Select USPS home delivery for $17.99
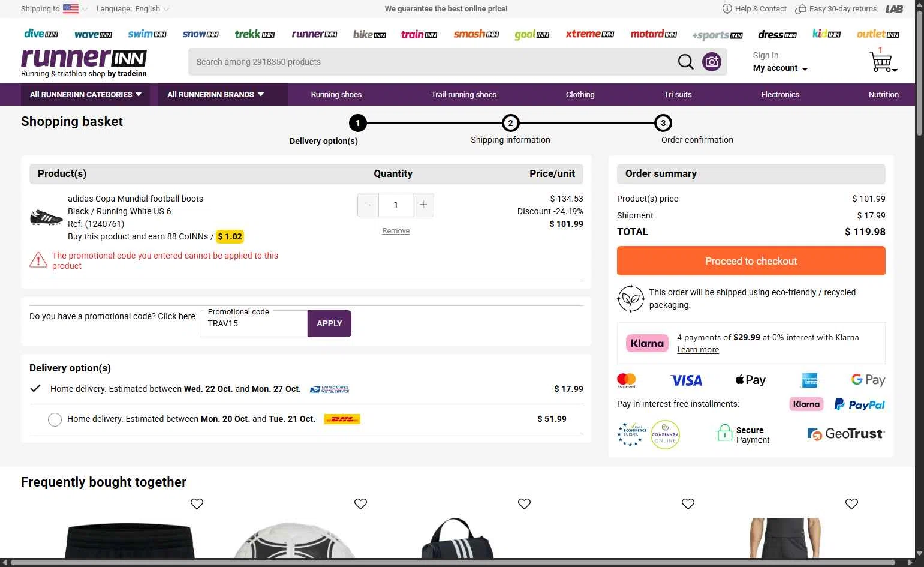 (x=36, y=389)
